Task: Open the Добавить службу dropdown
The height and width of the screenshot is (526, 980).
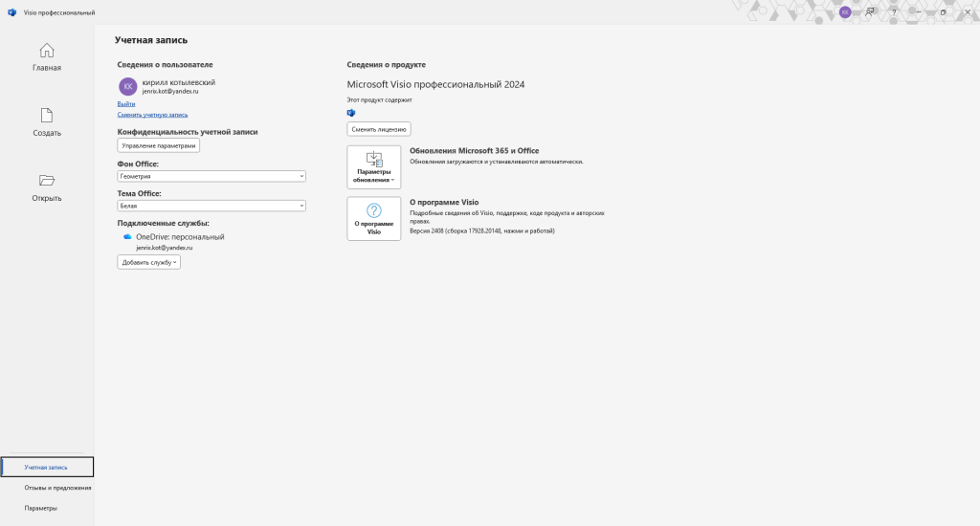Action: click(148, 262)
